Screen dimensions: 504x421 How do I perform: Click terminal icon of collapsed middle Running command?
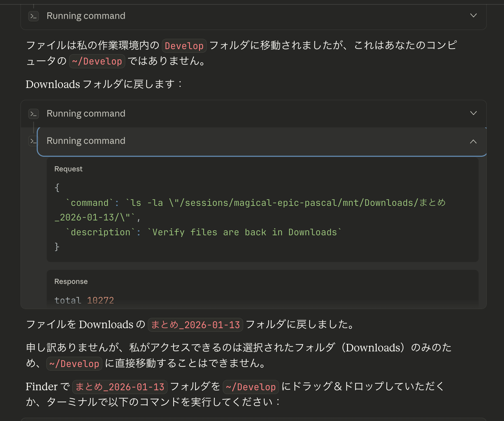33,114
